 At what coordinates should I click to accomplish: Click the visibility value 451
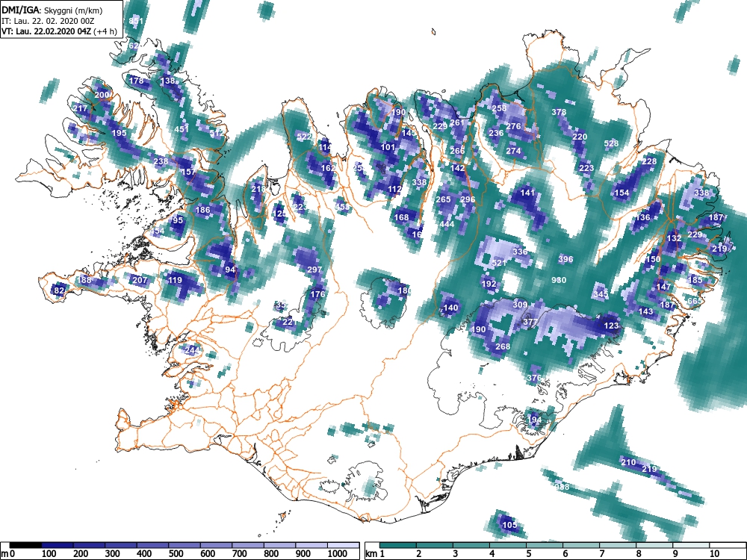click(x=182, y=129)
